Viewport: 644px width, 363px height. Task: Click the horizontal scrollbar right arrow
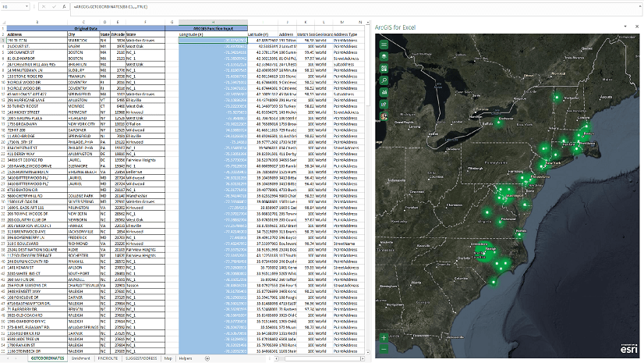[x=363, y=358]
